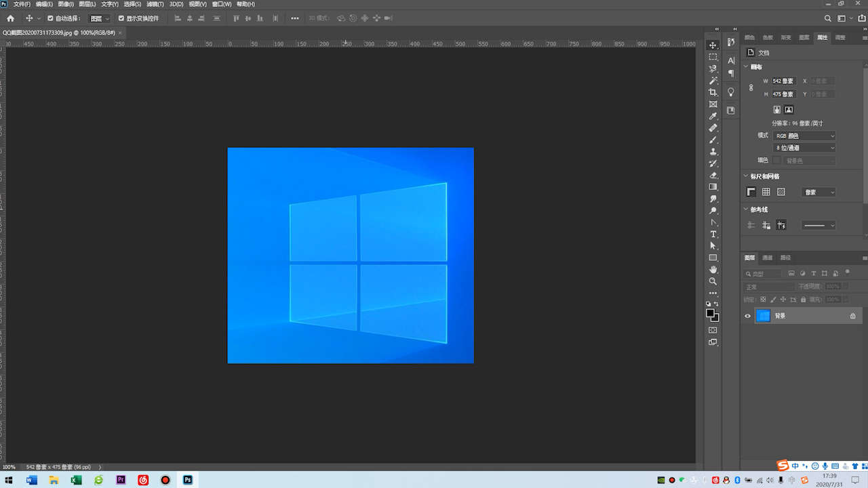Image resolution: width=868 pixels, height=488 pixels.
Task: Open the Paragraph panel icon
Action: pyautogui.click(x=731, y=74)
